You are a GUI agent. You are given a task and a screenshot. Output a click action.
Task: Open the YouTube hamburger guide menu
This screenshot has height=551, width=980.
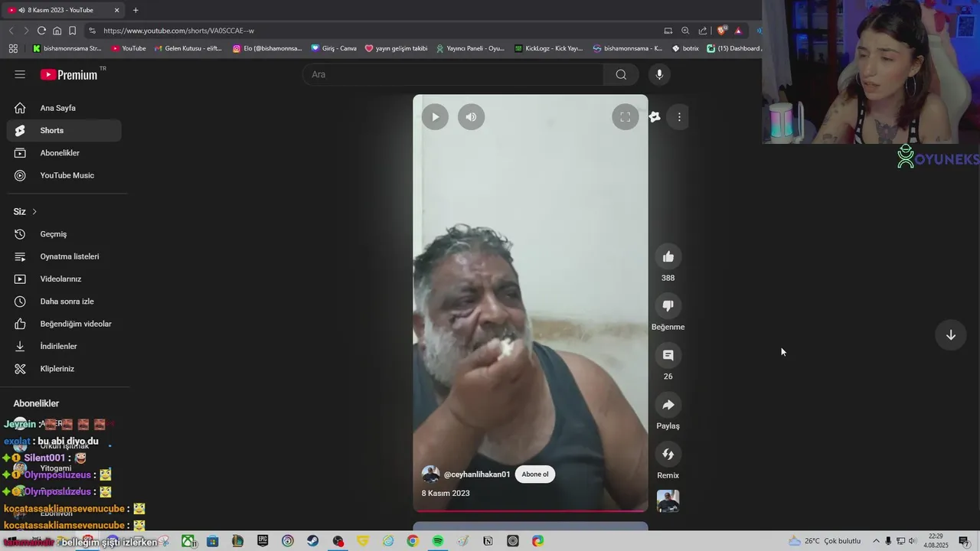[x=20, y=74]
